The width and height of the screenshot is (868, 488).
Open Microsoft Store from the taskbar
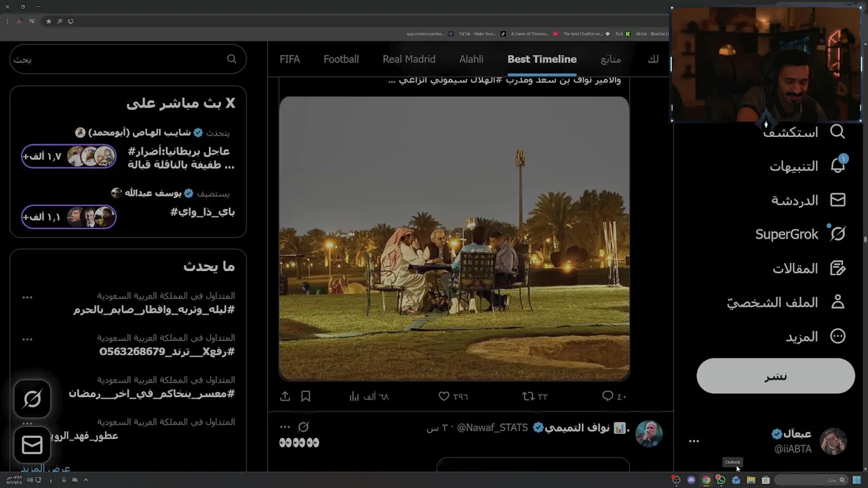pos(766,480)
